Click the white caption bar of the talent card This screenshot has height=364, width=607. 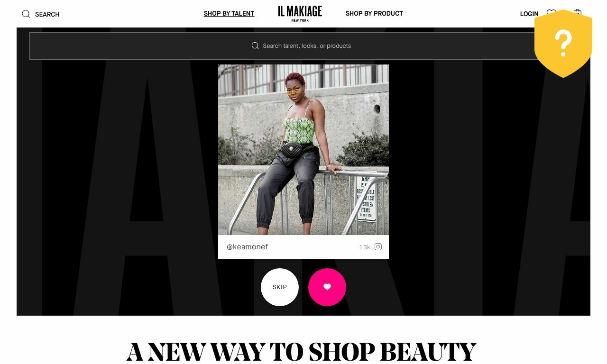(303, 247)
